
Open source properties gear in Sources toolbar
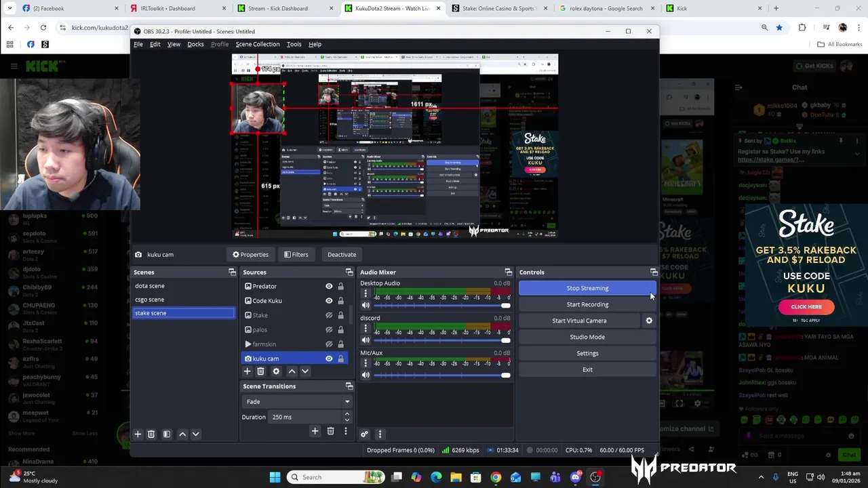(x=276, y=371)
